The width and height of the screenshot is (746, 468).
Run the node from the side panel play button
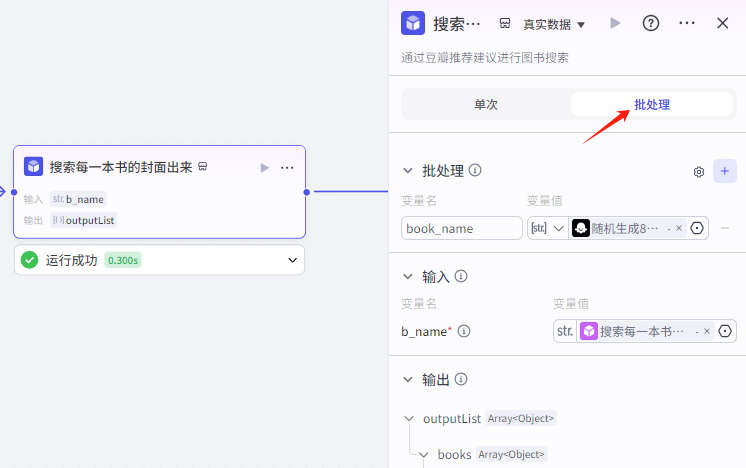[615, 23]
